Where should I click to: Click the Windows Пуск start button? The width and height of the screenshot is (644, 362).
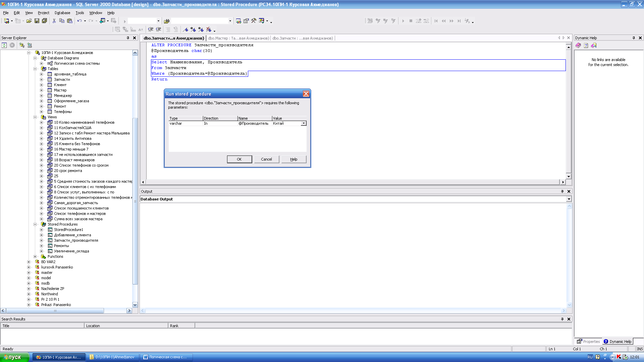15,357
